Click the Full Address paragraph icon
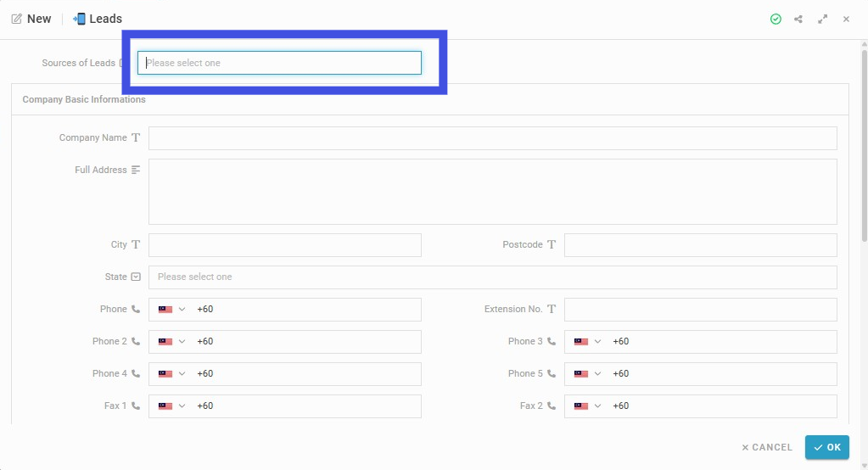Screen dimensions: 868x470 coord(136,170)
